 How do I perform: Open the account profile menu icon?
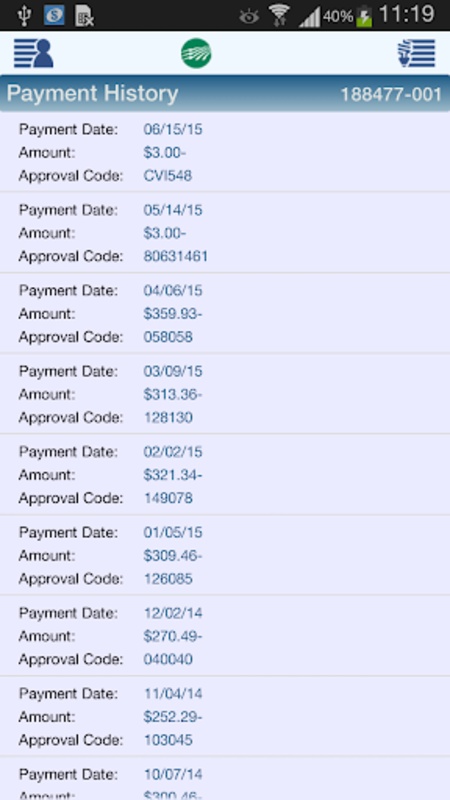click(x=33, y=53)
